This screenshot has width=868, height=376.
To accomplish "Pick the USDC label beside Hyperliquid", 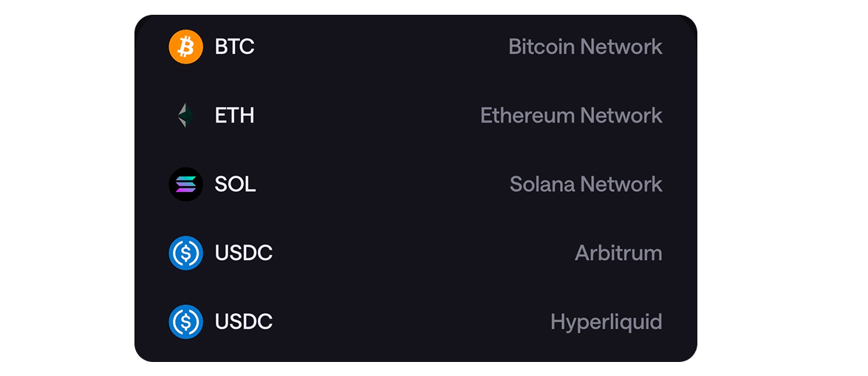I will 243,321.
